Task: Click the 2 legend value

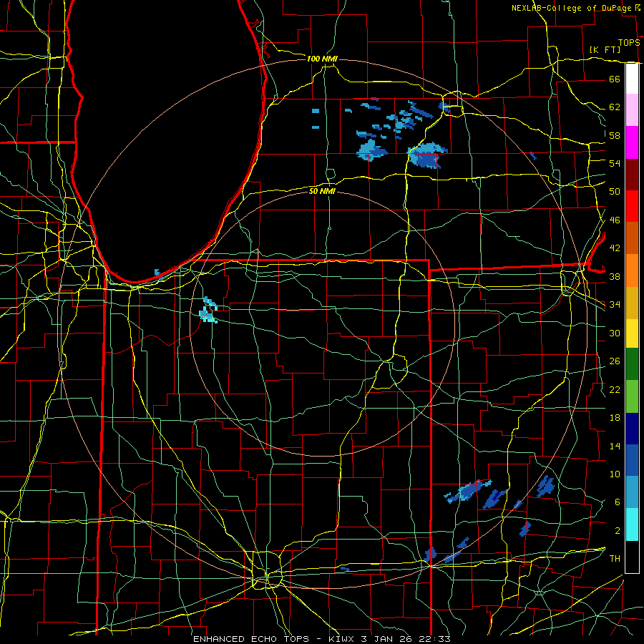Action: (617, 531)
